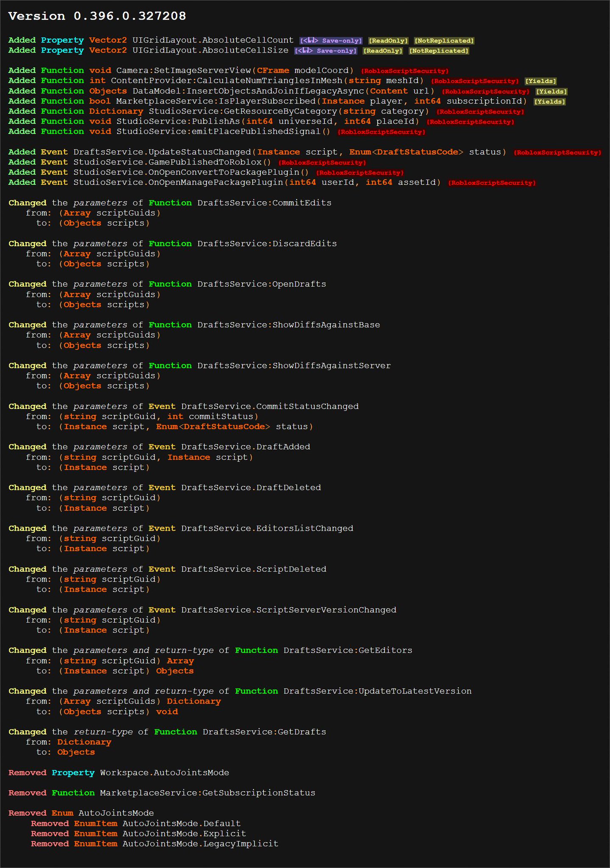Select the UIGridLayout.AbsoluteCellSize property name
The width and height of the screenshot is (610, 868).
(210, 50)
